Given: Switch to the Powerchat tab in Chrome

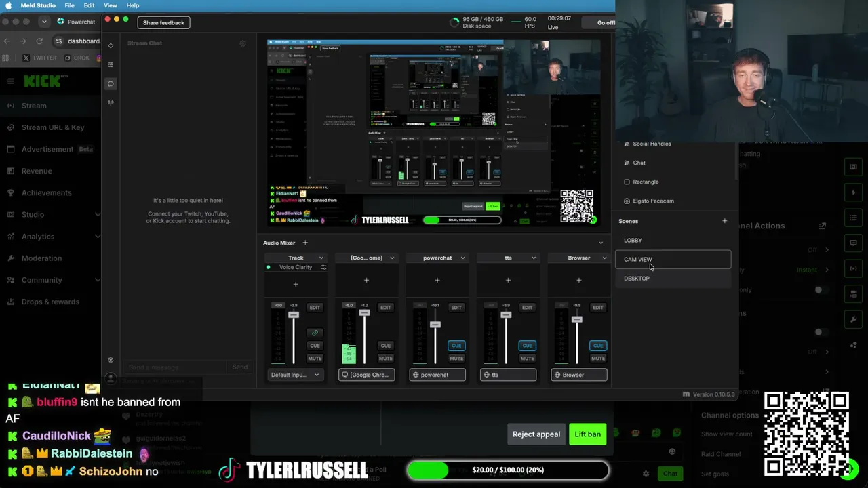Looking at the screenshot, I should [76, 22].
